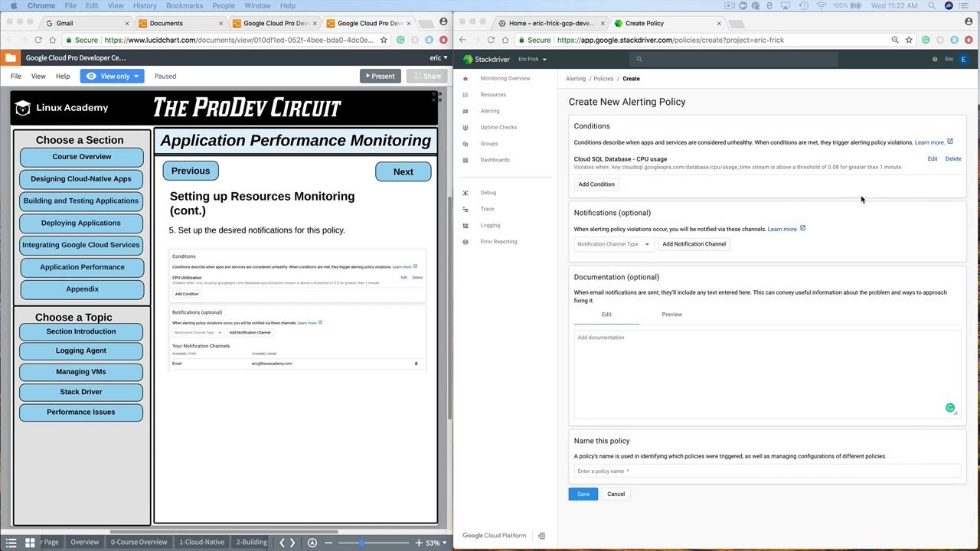
Task: Click the policy name input field
Action: 767,471
